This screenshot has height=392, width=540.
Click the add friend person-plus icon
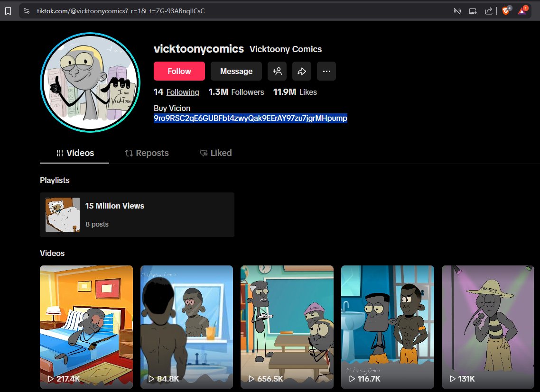(277, 71)
